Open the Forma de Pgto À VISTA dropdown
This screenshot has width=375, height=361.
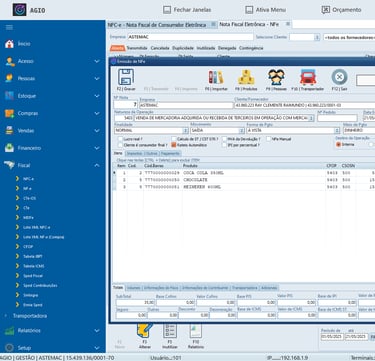(337, 130)
